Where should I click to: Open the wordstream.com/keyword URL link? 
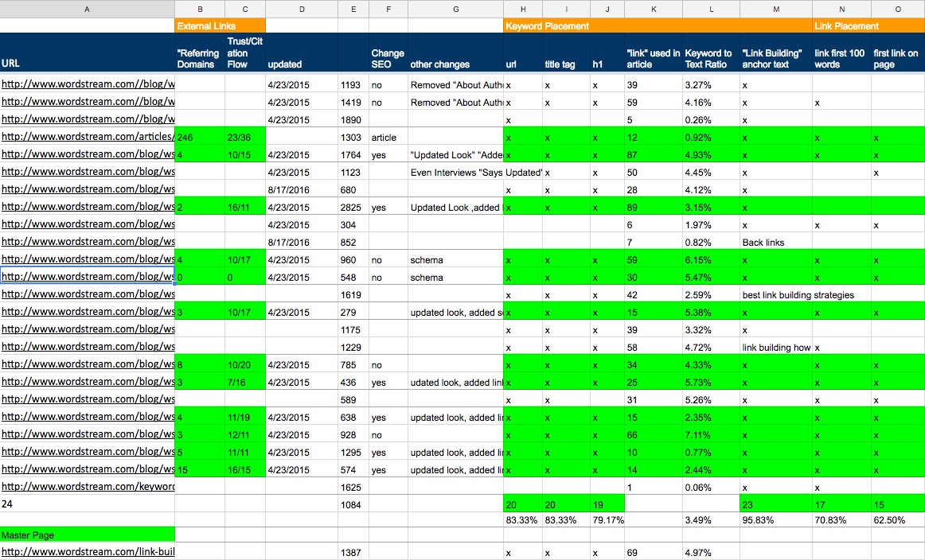(x=88, y=487)
